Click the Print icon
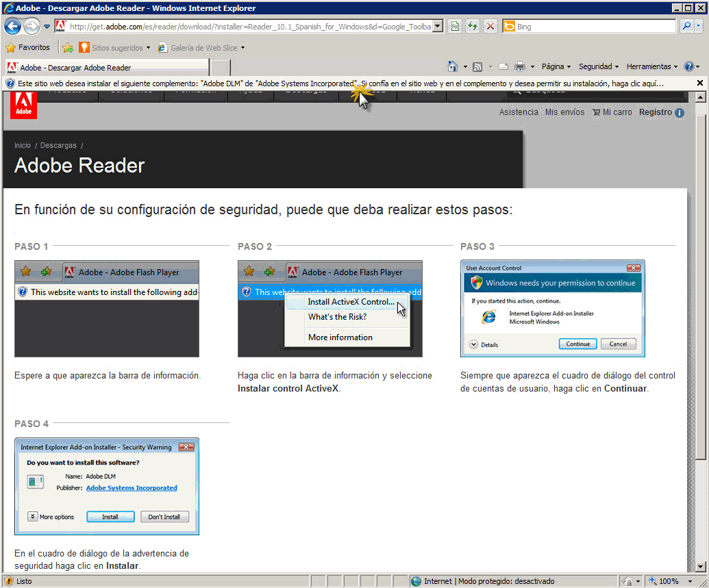This screenshot has height=588, width=709. 520,67
